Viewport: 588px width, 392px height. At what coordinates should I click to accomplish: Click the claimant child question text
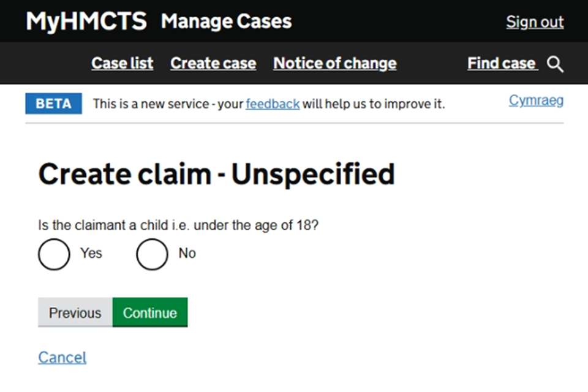point(178,225)
